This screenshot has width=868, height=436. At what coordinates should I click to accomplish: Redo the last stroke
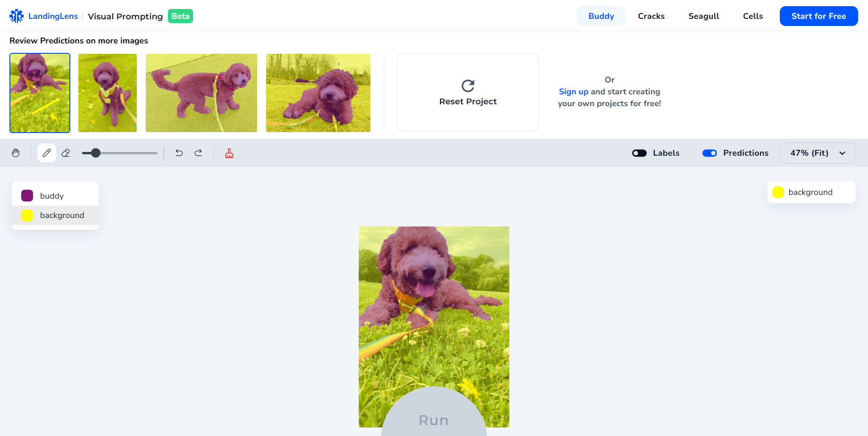198,153
